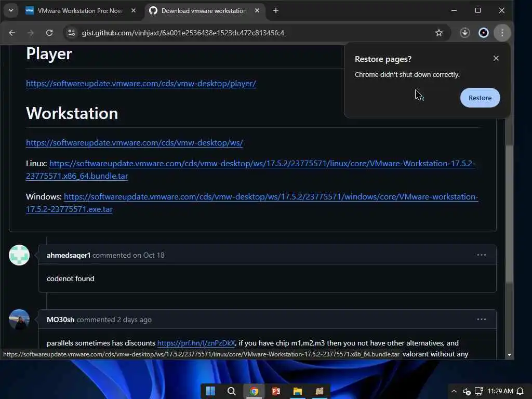
Task: Open the Windows Start menu
Action: click(210, 391)
